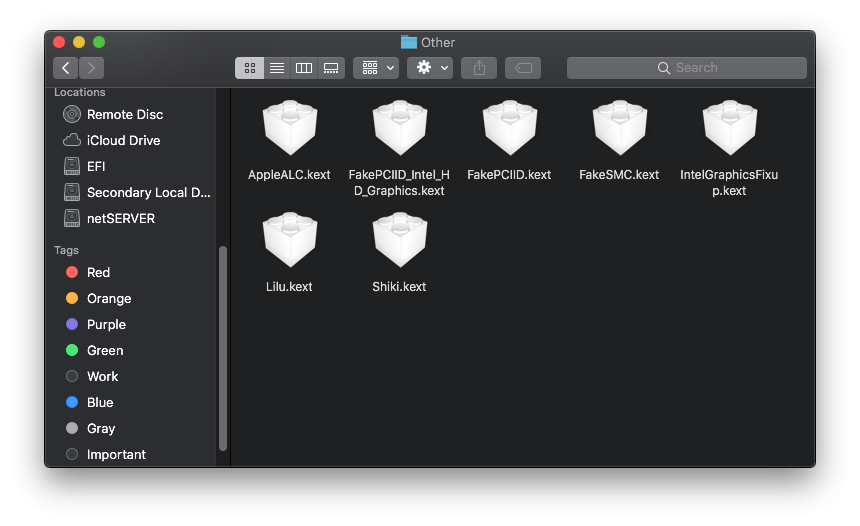Click the Shiki.kext file name
This screenshot has width=860, height=526.
click(x=399, y=287)
